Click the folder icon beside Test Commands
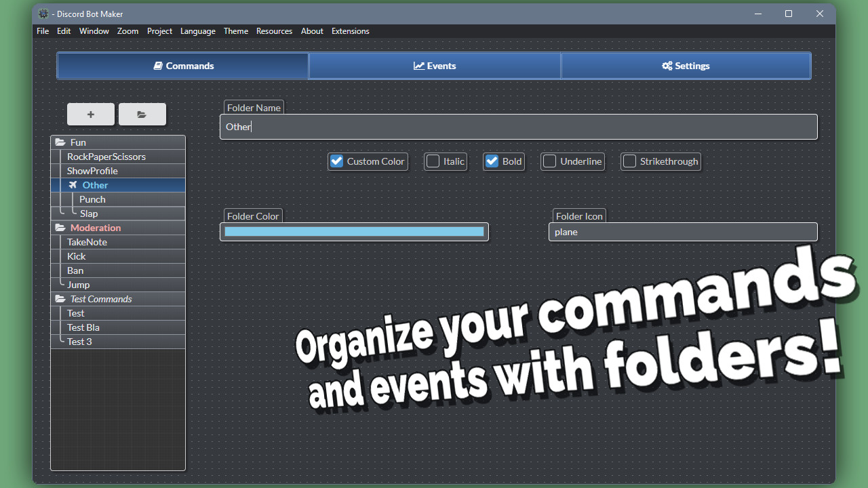Image resolution: width=868 pixels, height=488 pixels. point(60,299)
